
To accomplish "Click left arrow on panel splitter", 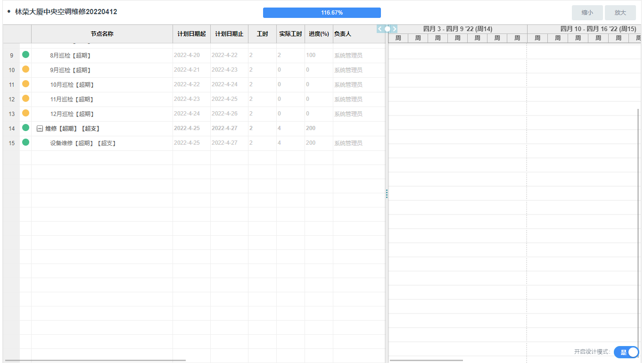I will pos(380,29).
